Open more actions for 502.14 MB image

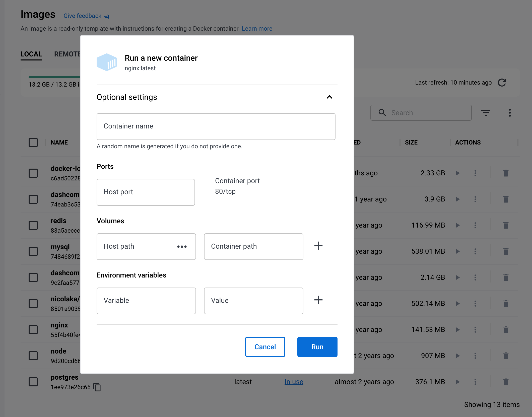(x=475, y=304)
